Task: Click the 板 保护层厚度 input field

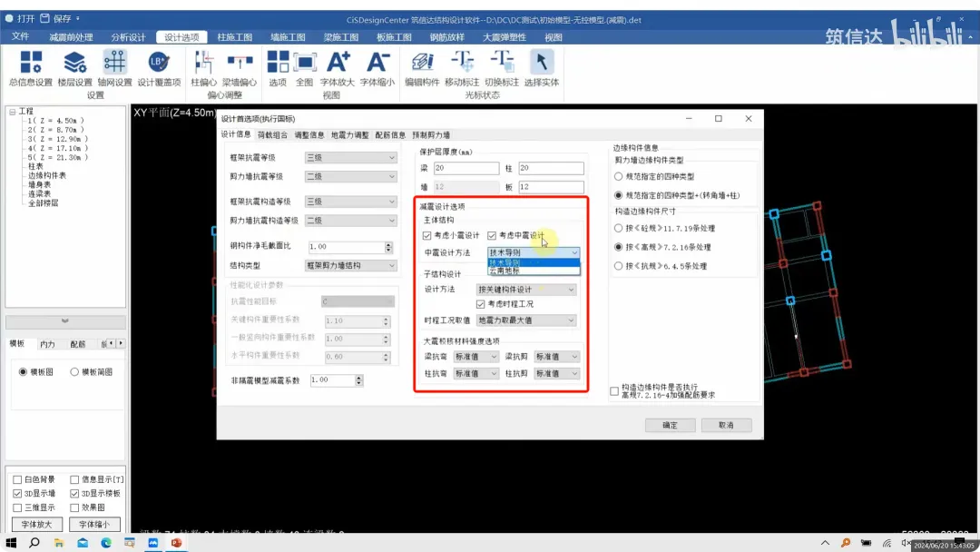Action: click(x=552, y=187)
